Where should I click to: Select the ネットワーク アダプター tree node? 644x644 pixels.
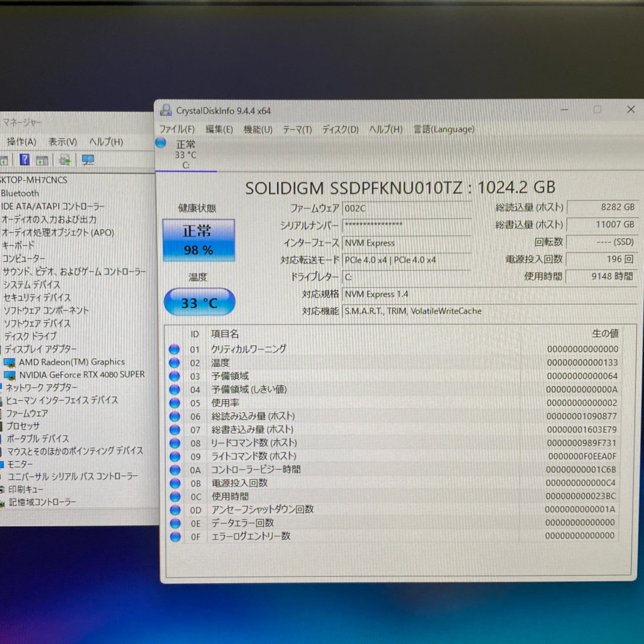[x=41, y=387]
